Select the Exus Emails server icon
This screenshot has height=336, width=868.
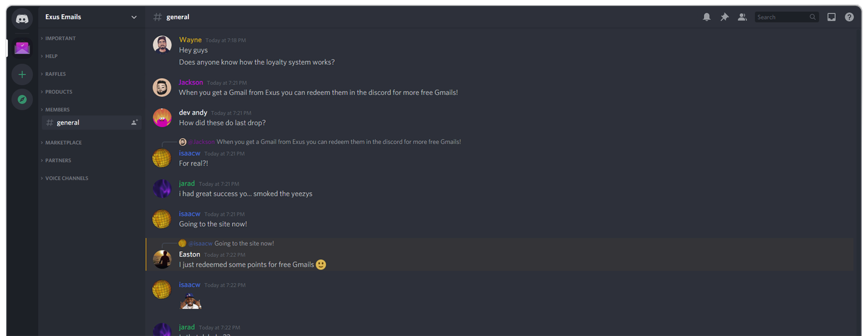pyautogui.click(x=22, y=48)
